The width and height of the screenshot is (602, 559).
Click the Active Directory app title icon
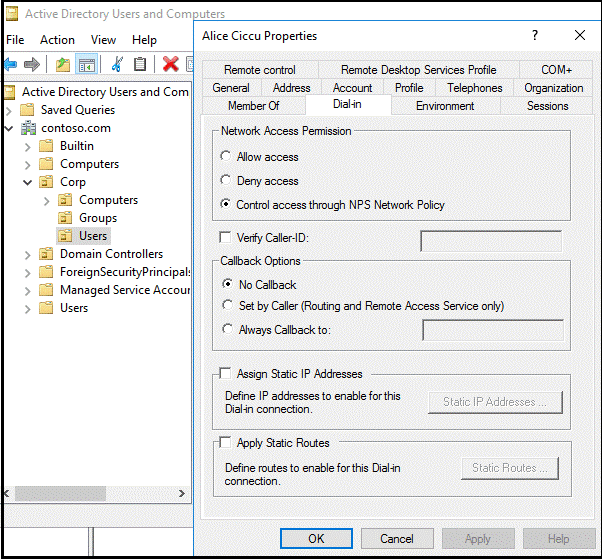point(12,13)
